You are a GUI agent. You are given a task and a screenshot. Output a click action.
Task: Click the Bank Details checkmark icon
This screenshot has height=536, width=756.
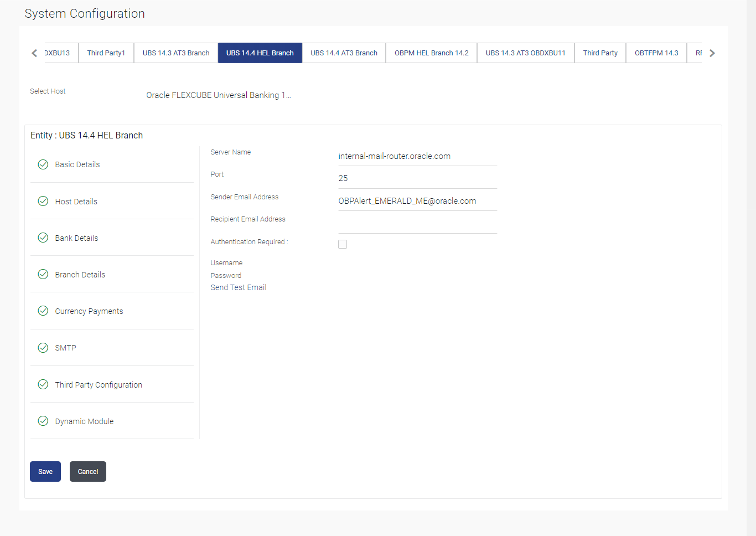43,238
